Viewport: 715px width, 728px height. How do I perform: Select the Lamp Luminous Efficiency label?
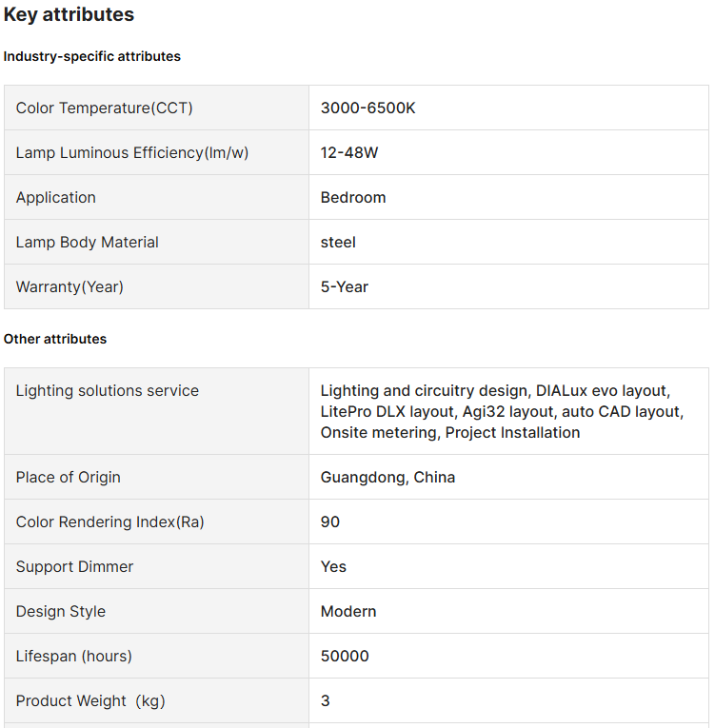[132, 153]
